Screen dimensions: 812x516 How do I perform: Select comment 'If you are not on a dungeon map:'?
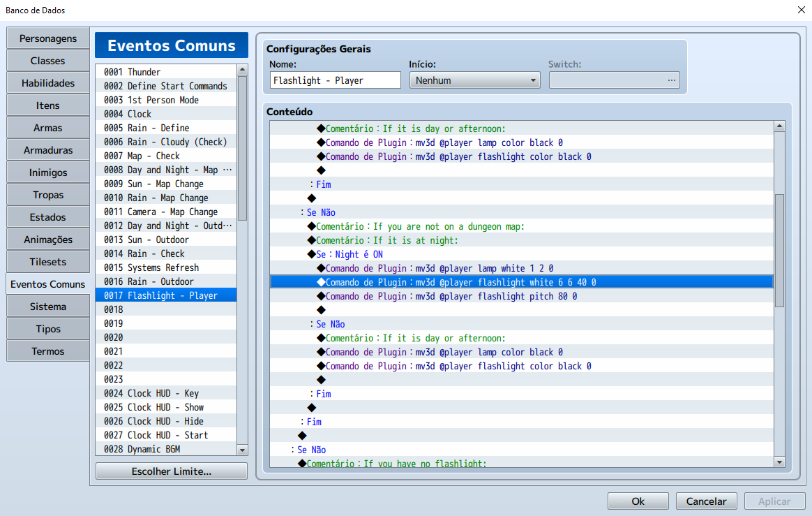(522, 226)
